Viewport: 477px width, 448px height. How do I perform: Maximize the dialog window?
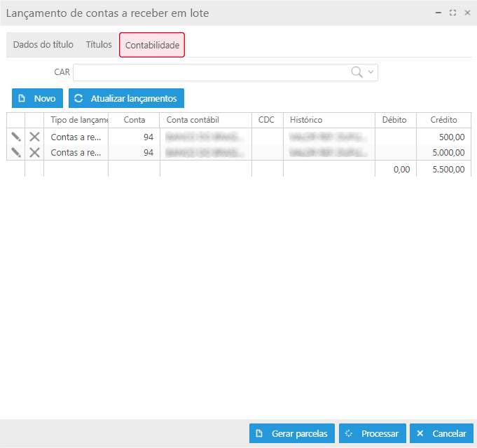click(x=452, y=13)
